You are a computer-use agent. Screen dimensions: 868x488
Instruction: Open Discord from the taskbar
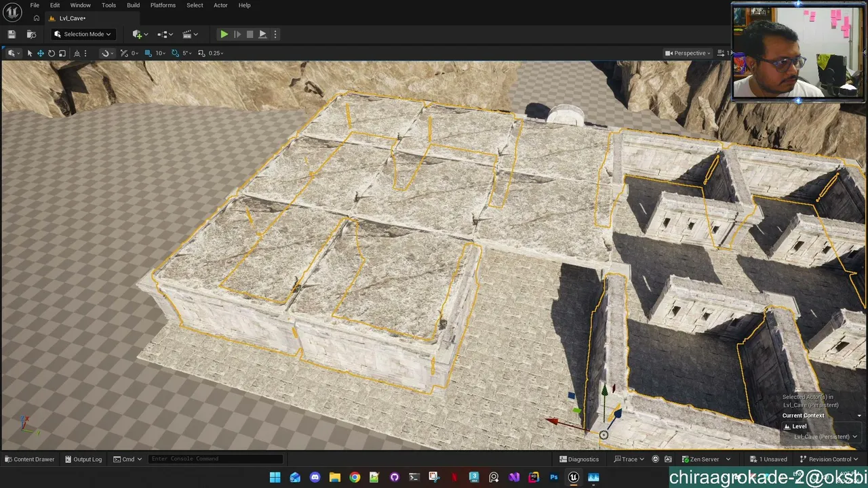(315, 478)
